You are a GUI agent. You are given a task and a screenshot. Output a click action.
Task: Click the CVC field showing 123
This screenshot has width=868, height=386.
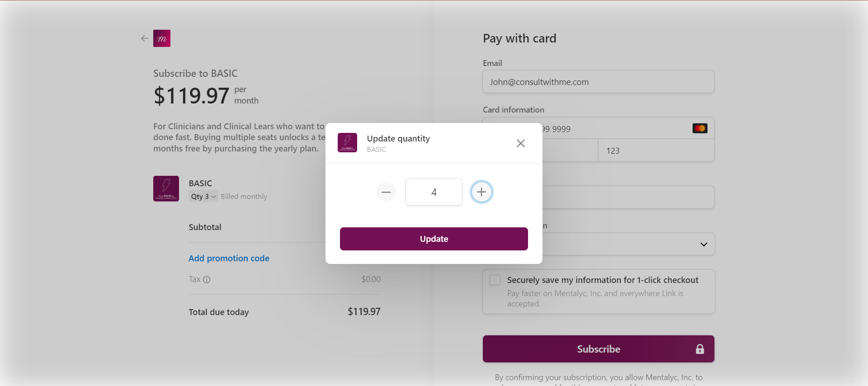point(656,151)
